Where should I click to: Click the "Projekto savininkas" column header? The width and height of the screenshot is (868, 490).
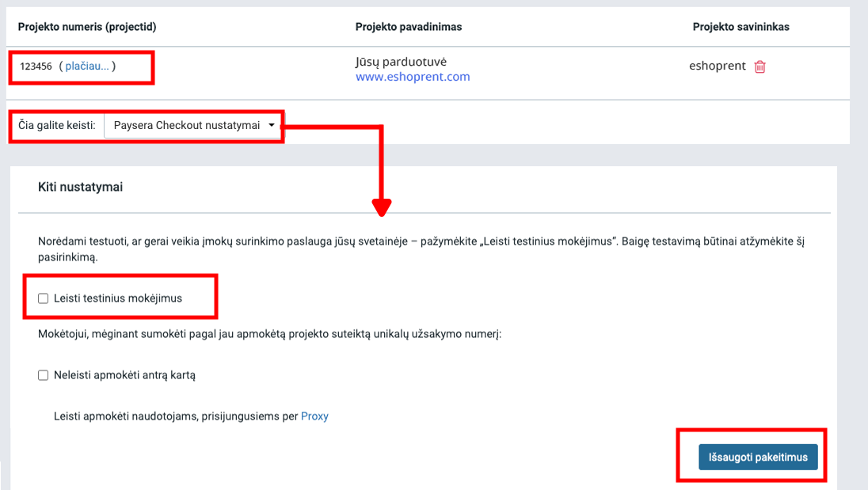[740, 27]
